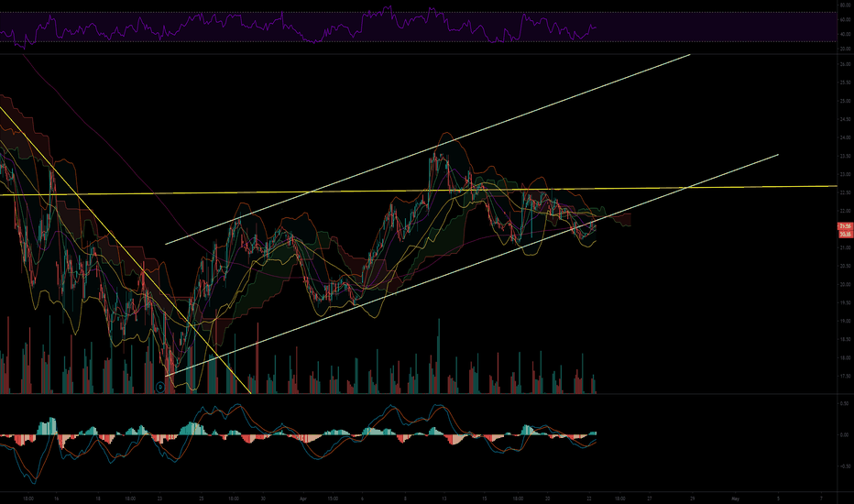Click the 19.00 price axis label
The height and width of the screenshot is (504, 854).
point(845,321)
